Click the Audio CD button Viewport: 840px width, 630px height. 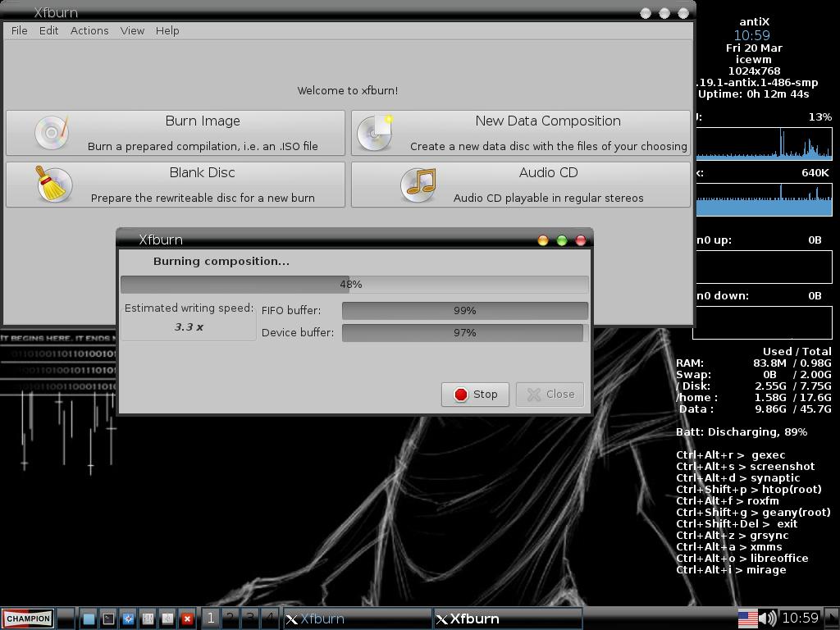pyautogui.click(x=521, y=185)
